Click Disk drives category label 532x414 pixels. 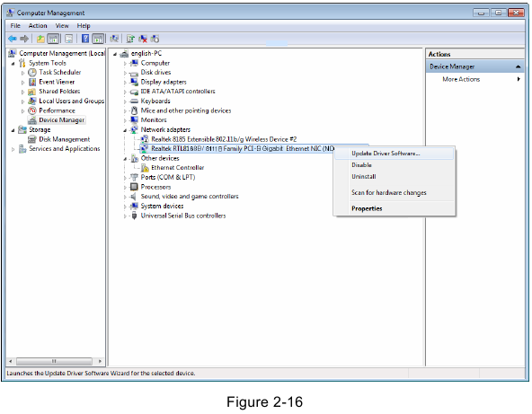(155, 72)
